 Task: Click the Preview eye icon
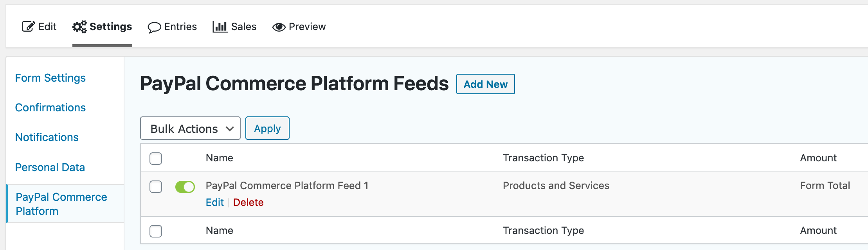(x=279, y=27)
